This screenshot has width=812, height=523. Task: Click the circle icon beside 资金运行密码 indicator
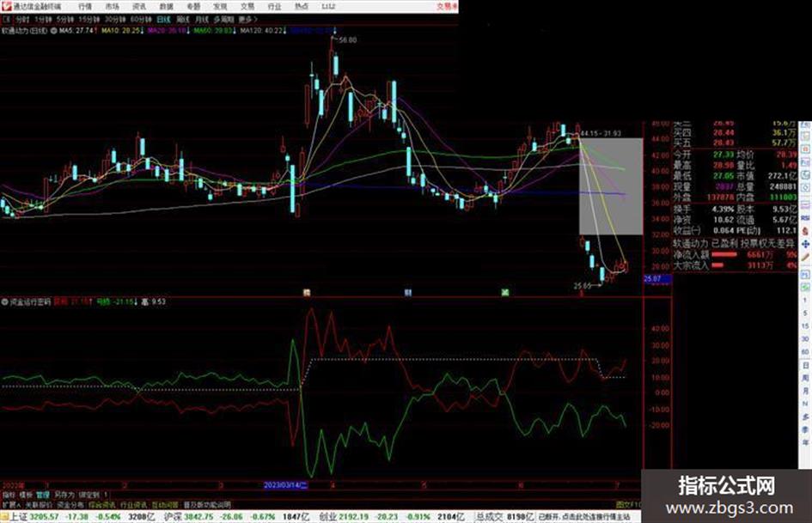coord(4,301)
